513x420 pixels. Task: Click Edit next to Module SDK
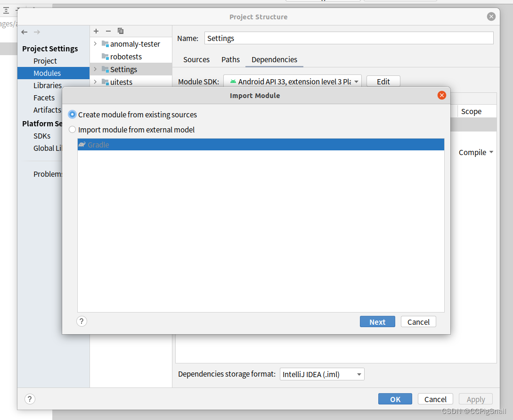(383, 82)
